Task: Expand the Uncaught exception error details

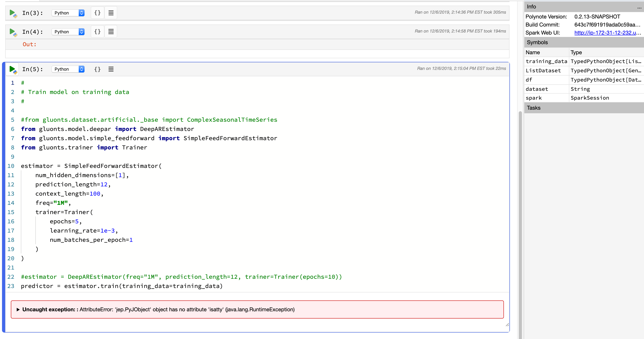Action: click(18, 309)
